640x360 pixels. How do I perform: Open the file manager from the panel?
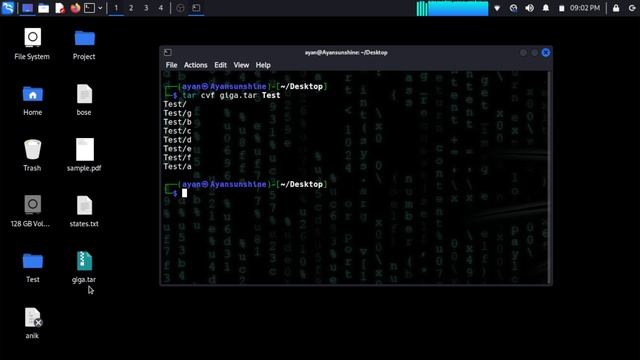[44, 8]
